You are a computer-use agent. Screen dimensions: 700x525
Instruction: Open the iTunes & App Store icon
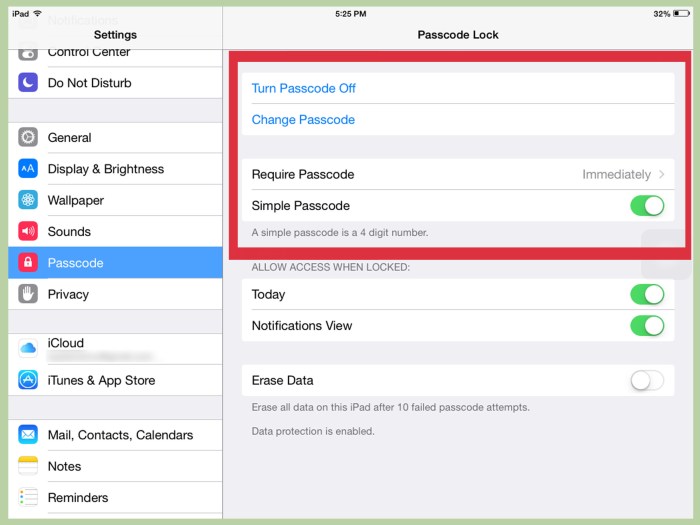coord(28,380)
